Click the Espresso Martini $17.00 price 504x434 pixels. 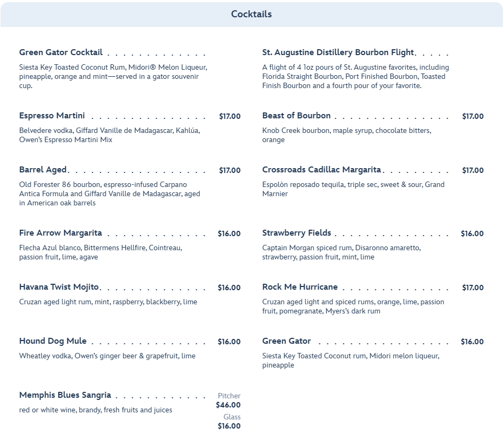230,116
